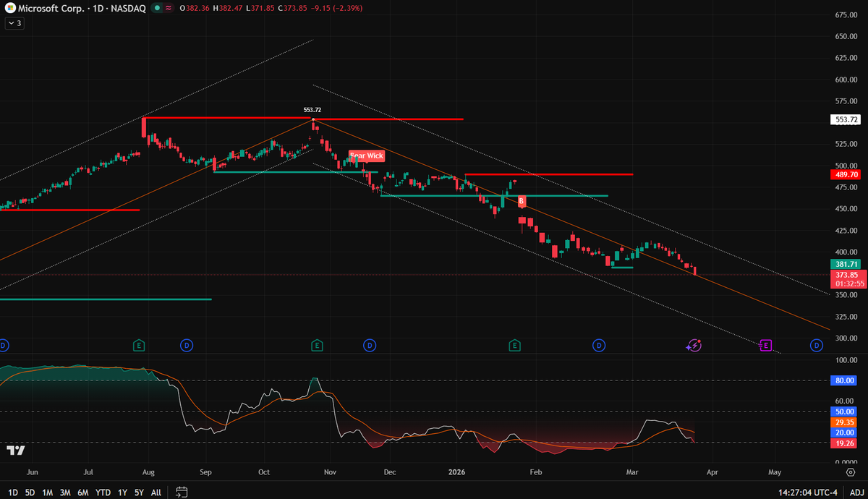Click the green 381.71 price axis label

tap(846, 265)
